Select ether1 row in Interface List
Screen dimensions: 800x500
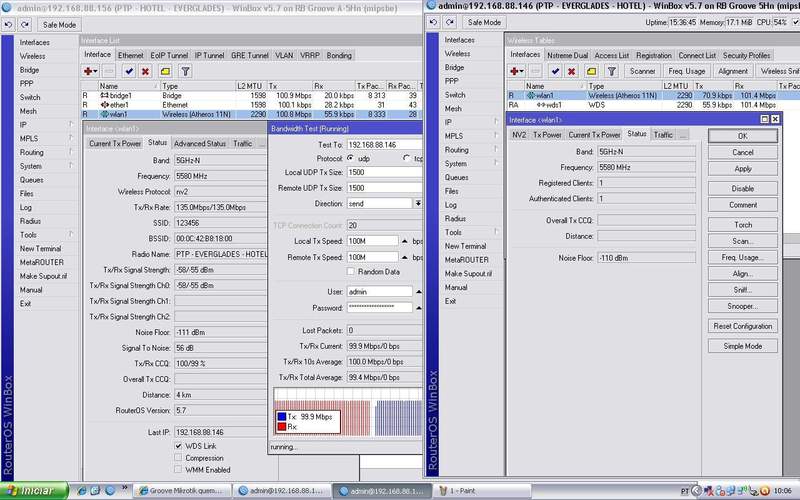click(x=251, y=105)
